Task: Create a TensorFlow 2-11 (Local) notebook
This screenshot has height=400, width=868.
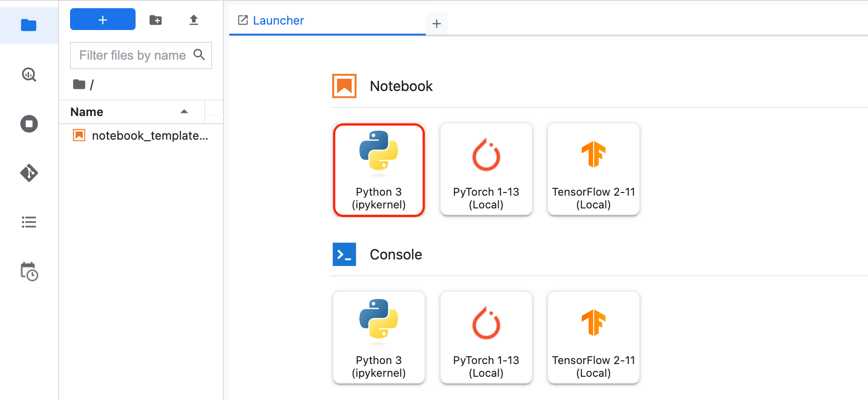Action: point(593,170)
